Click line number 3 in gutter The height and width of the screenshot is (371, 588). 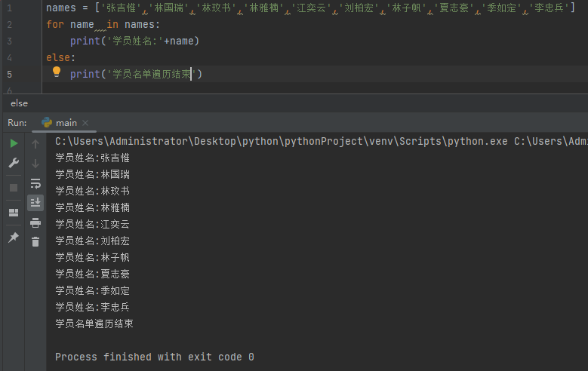[x=9, y=41]
